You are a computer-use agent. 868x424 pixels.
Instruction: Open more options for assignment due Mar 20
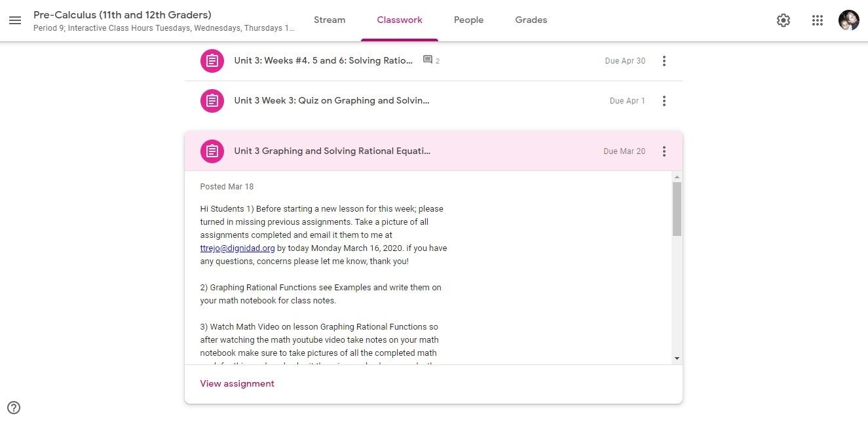pos(664,151)
